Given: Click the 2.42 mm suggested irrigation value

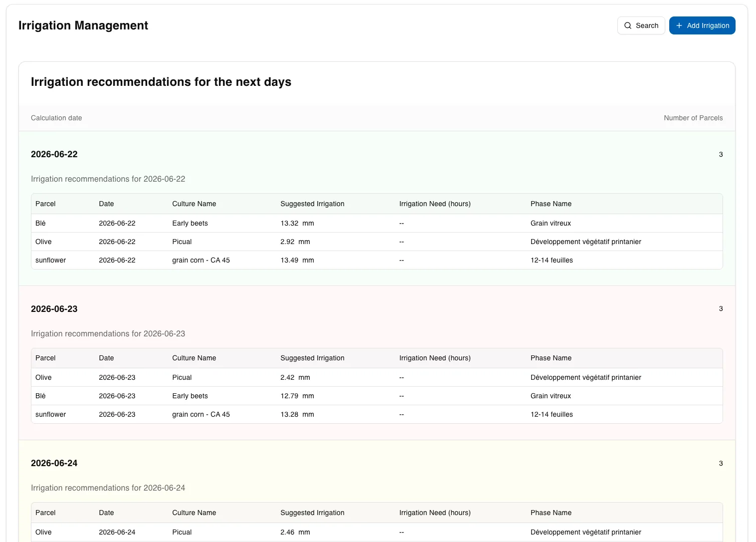Looking at the screenshot, I should tap(295, 377).
